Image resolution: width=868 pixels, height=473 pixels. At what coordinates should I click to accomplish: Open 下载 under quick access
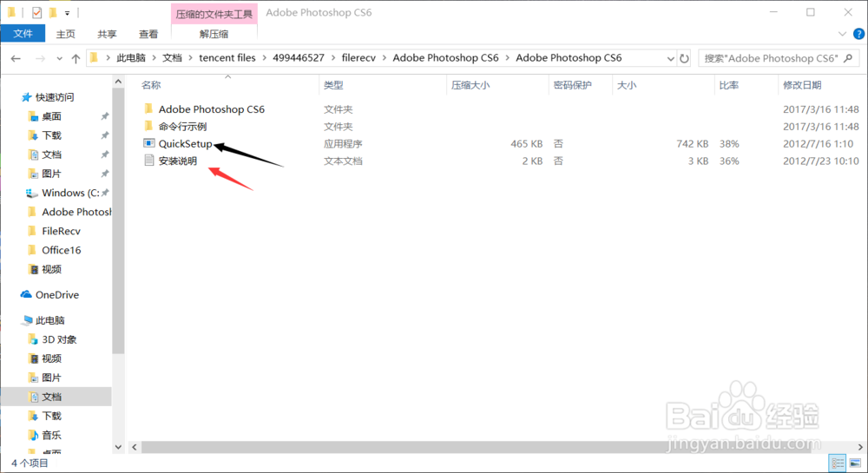[x=51, y=135]
